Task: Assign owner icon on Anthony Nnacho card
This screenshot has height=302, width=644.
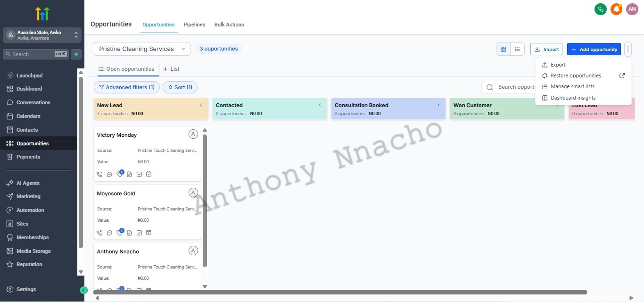Action: click(193, 251)
